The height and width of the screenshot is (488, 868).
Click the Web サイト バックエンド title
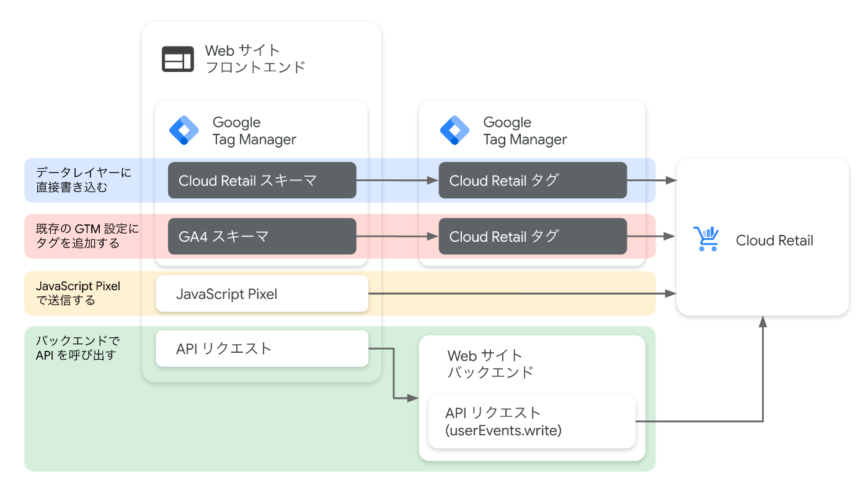coord(490,364)
